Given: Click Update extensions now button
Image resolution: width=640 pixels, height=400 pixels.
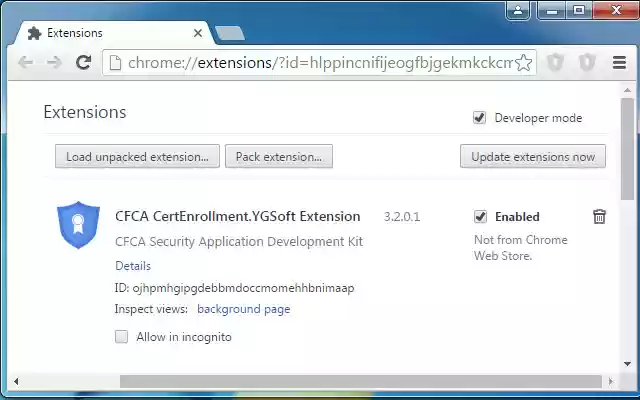Looking at the screenshot, I should click(533, 156).
